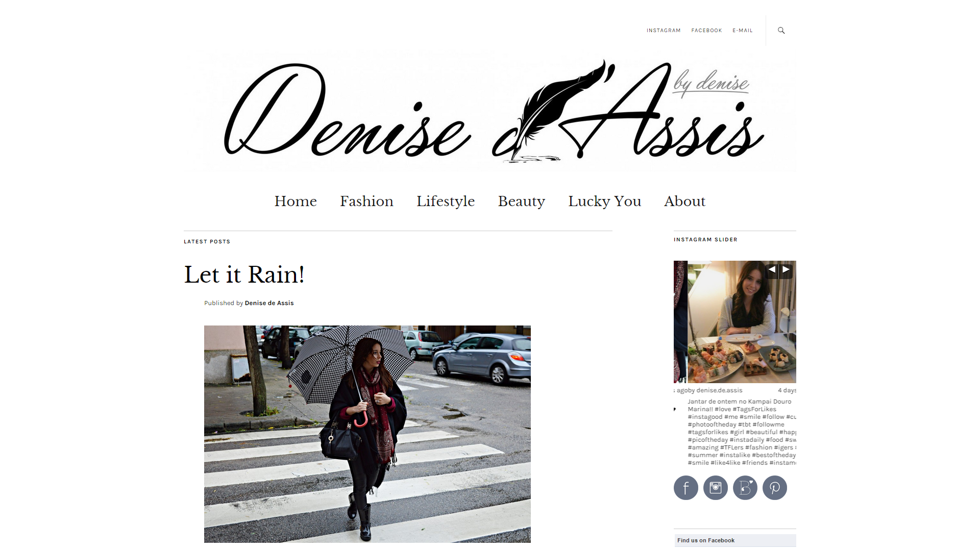Visit the About page
The image size is (980, 551).
[x=684, y=202]
